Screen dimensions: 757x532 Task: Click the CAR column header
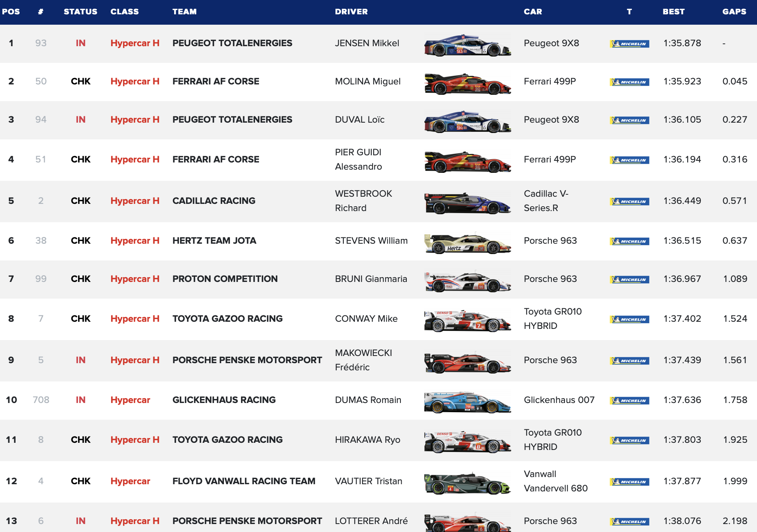pyautogui.click(x=533, y=12)
